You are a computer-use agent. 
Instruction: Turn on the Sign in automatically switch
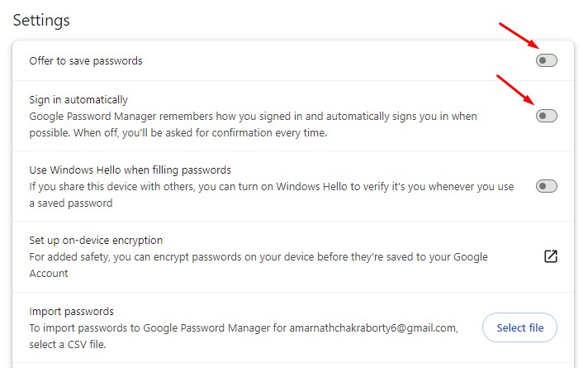547,116
